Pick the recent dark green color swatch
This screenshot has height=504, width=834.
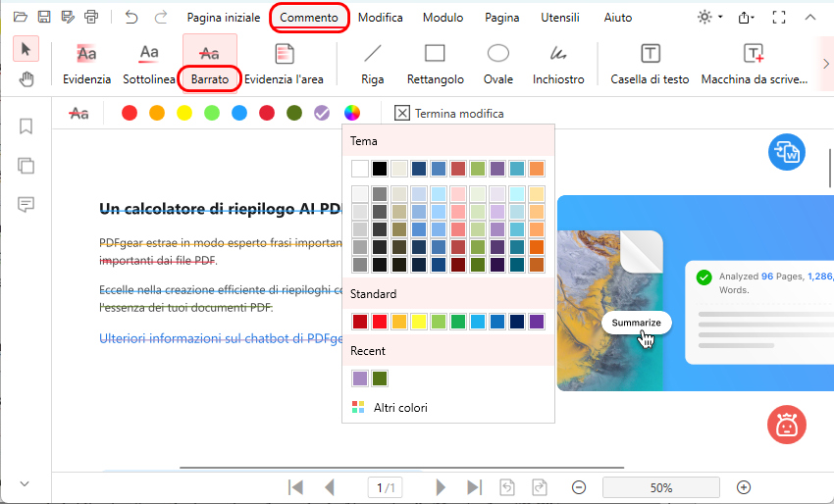pyautogui.click(x=380, y=378)
